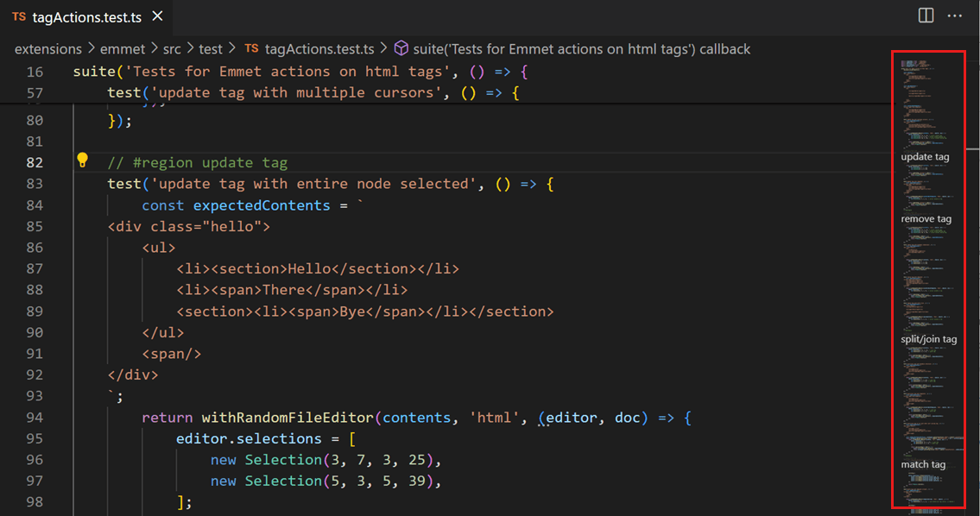Select the tagActions.test.ts editor tab

tap(87, 17)
